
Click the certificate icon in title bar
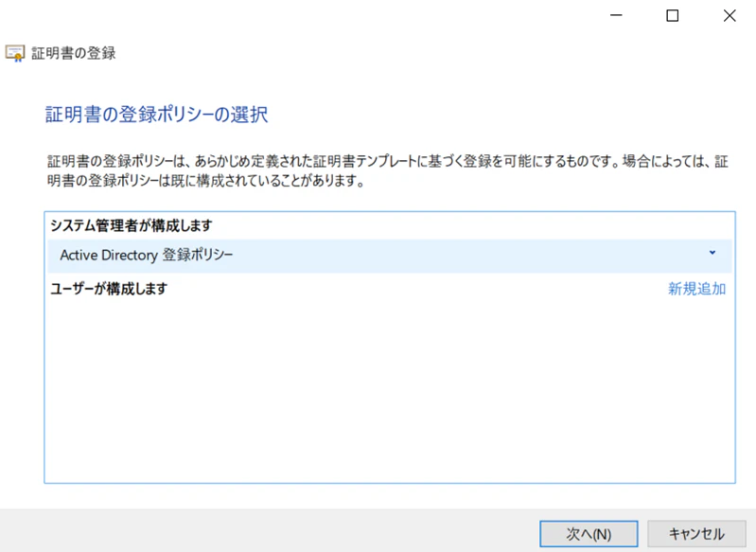15,53
